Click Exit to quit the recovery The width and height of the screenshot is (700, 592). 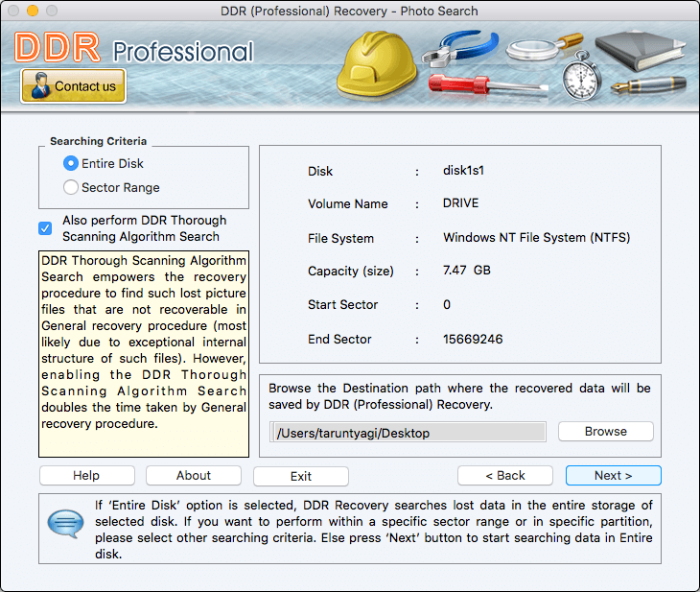pyautogui.click(x=301, y=476)
